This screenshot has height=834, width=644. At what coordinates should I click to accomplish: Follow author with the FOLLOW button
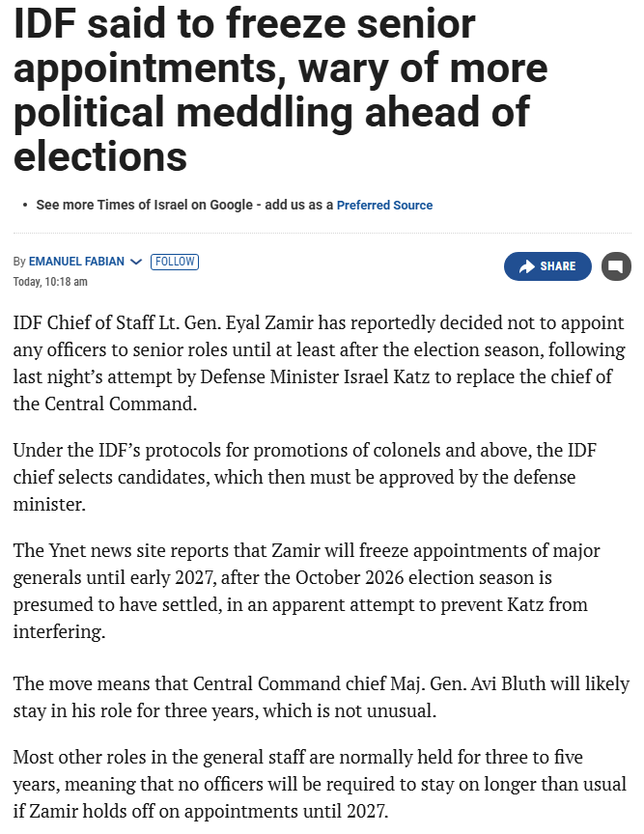tap(175, 262)
